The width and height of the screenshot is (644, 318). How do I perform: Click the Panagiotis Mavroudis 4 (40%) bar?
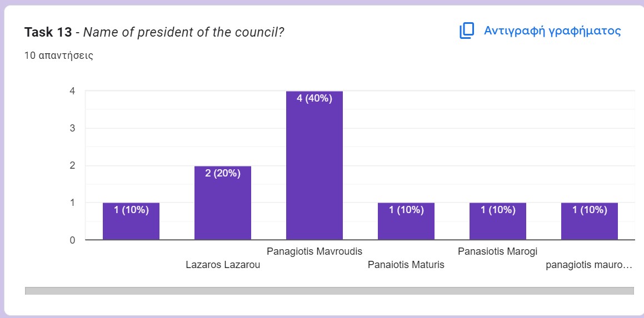tap(314, 166)
